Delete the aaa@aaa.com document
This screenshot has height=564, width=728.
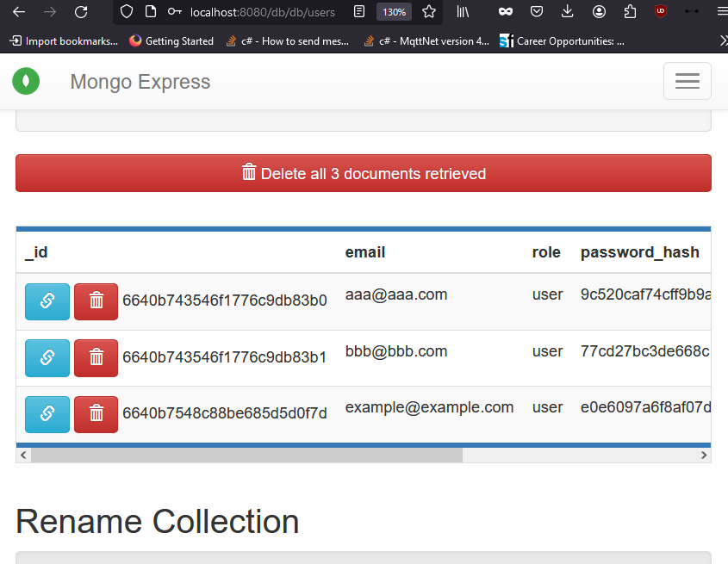click(x=96, y=301)
